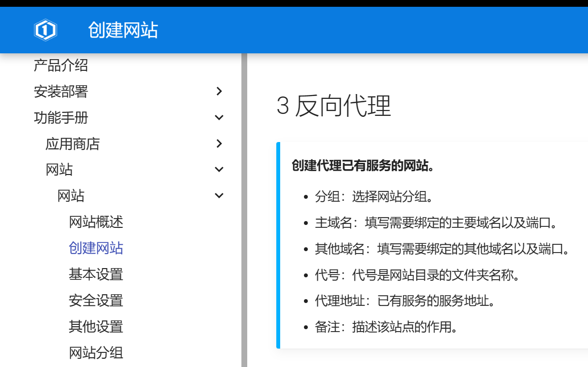Expand the 应用商店 submenu
This screenshot has width=588, height=367.
pyautogui.click(x=219, y=144)
